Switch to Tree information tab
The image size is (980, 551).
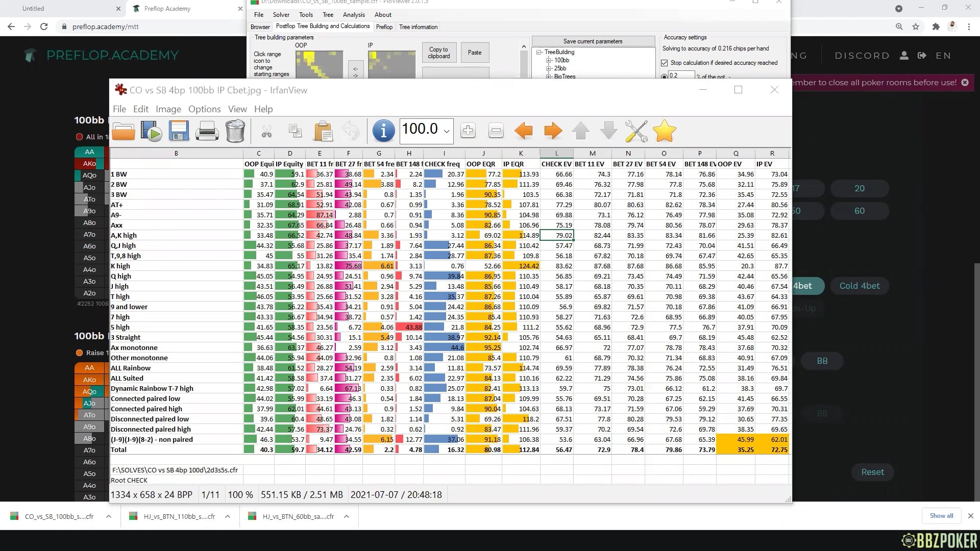418,27
